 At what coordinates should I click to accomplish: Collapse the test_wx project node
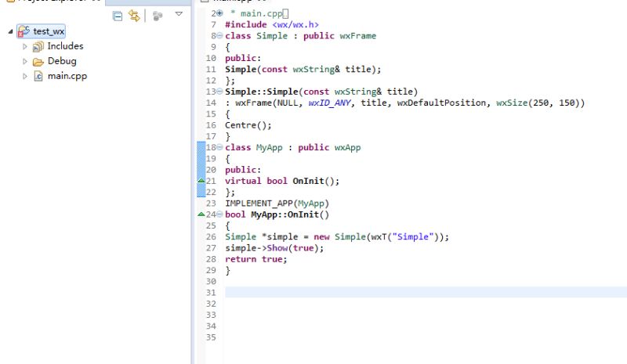pyautogui.click(x=10, y=31)
